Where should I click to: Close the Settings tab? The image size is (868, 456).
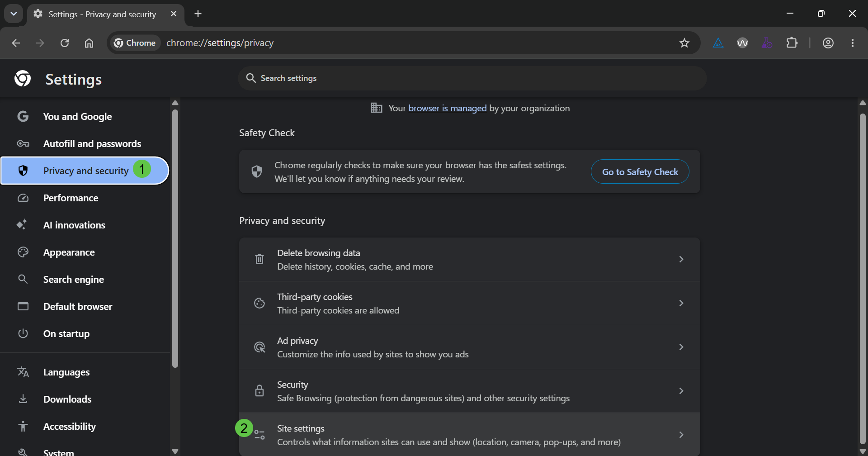[174, 14]
